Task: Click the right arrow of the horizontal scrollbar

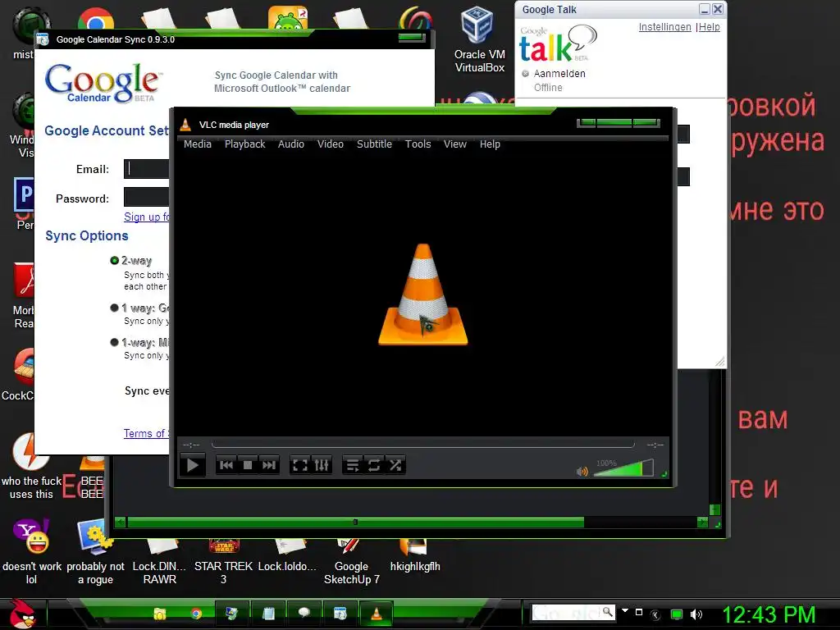Action: [702, 522]
